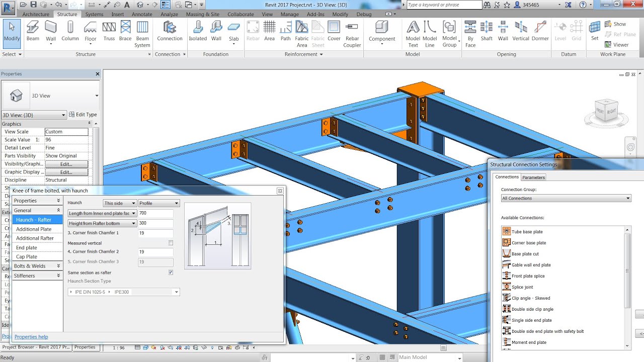Choose the Fabric Area reinforcement tool

pyautogui.click(x=302, y=34)
